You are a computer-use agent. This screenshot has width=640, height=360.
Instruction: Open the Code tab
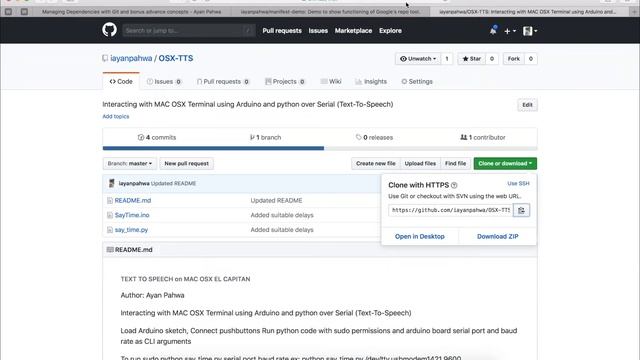pos(121,81)
